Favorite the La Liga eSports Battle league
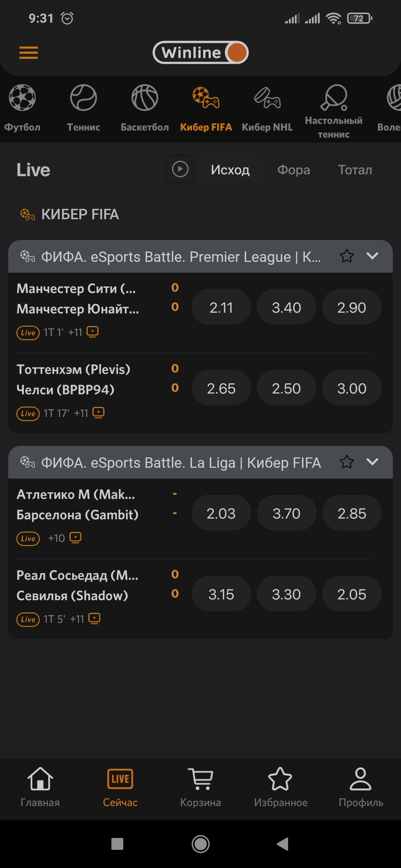Image resolution: width=401 pixels, height=868 pixels. [347, 462]
